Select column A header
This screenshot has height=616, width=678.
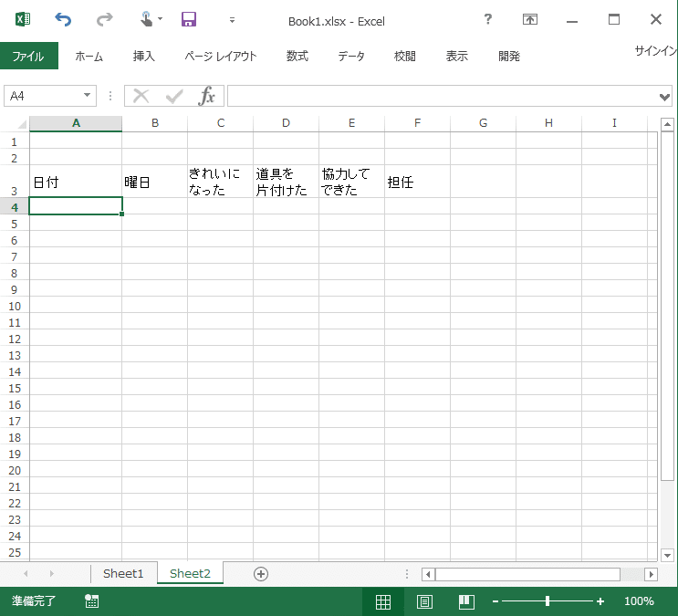point(76,123)
